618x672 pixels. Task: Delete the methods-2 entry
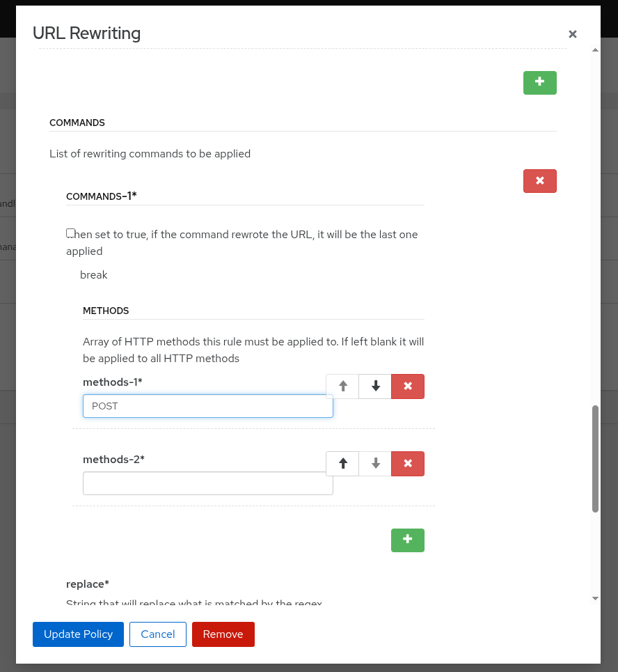point(408,464)
